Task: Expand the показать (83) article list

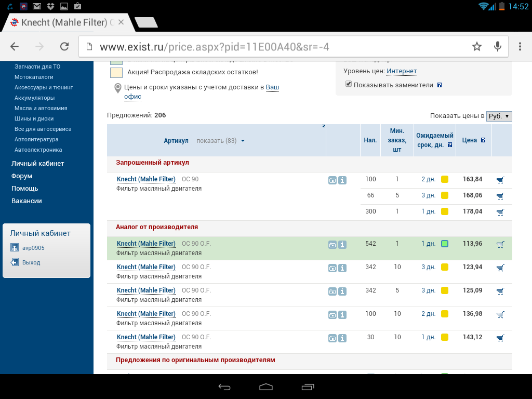Action: click(x=220, y=141)
